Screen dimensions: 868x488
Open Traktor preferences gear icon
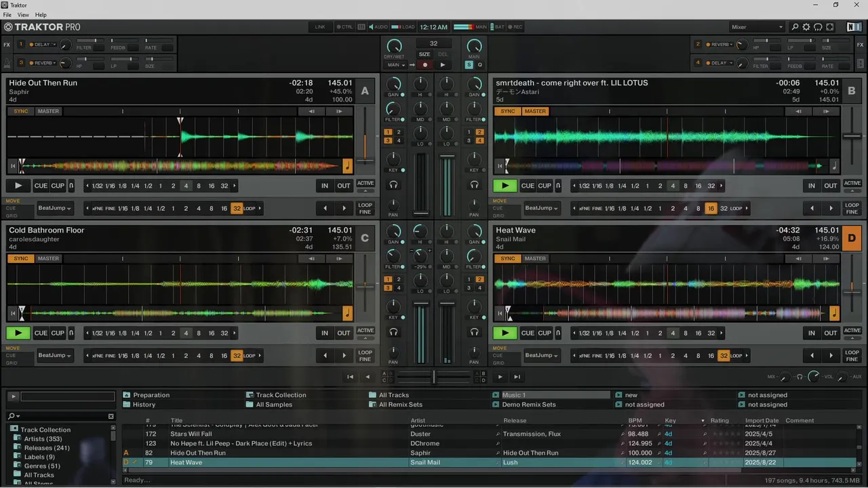point(806,27)
